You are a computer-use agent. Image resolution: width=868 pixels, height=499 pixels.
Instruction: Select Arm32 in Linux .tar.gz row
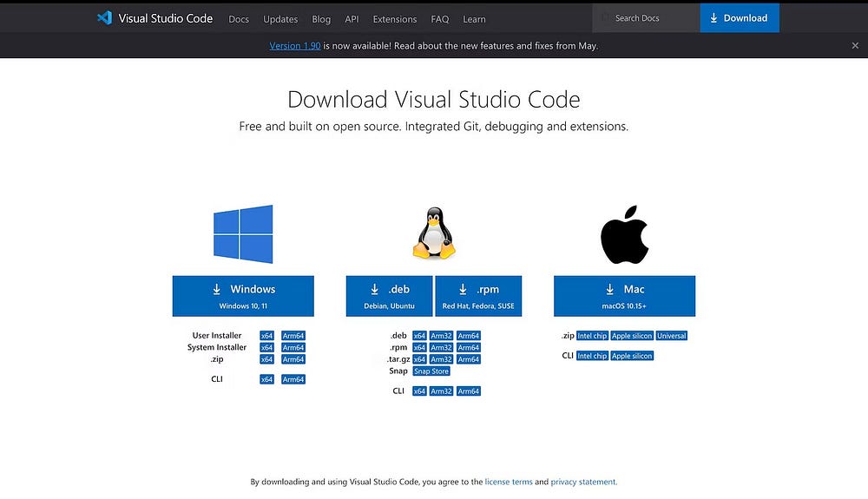click(441, 359)
